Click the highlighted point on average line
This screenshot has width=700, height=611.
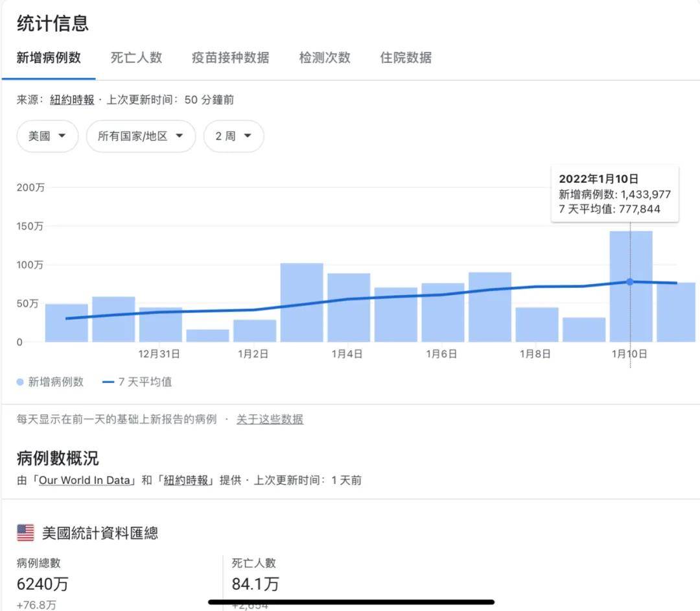[630, 282]
